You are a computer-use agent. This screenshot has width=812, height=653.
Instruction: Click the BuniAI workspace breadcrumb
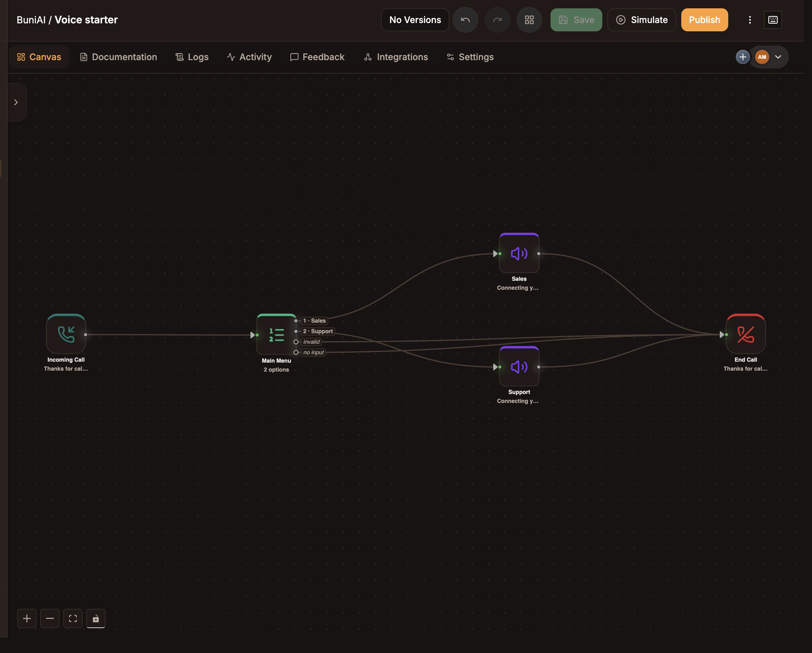click(x=31, y=20)
